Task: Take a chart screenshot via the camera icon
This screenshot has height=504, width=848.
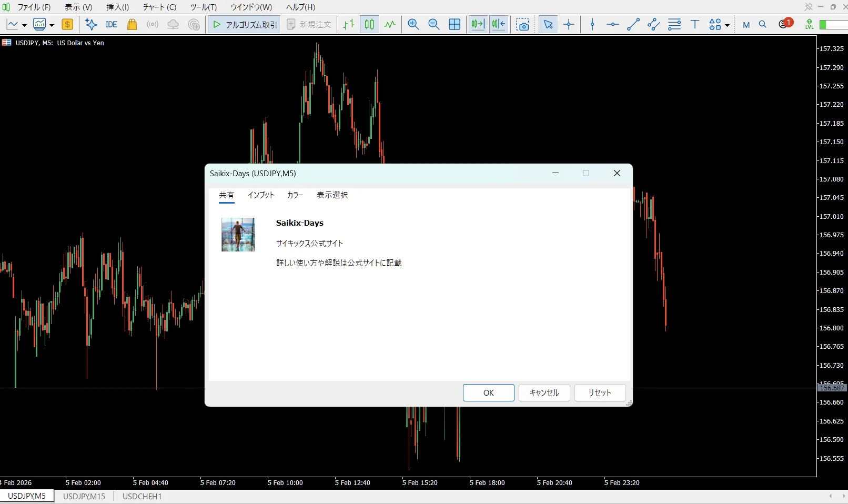Action: [x=522, y=24]
